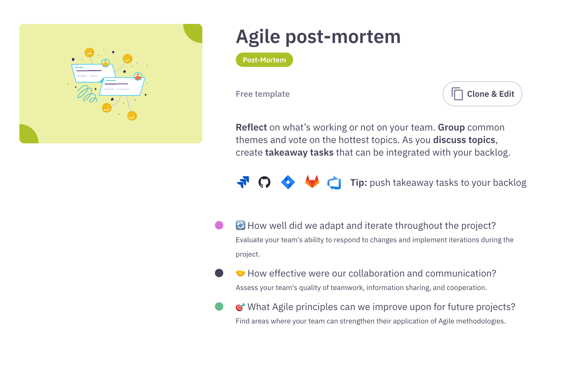Open the template illustration thumbnail
Image resolution: width=588 pixels, height=365 pixels.
(111, 83)
